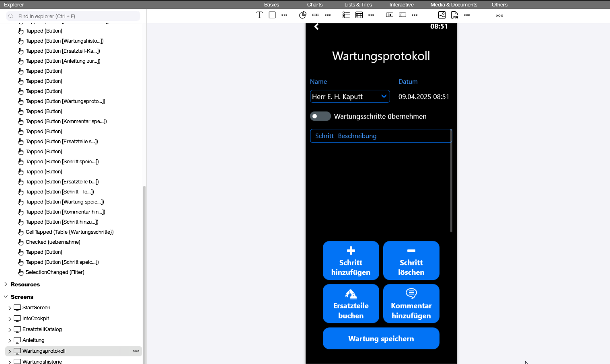This screenshot has width=610, height=364.
Task: Toggle the Wartungsschritte übernehmen switch
Action: [320, 116]
